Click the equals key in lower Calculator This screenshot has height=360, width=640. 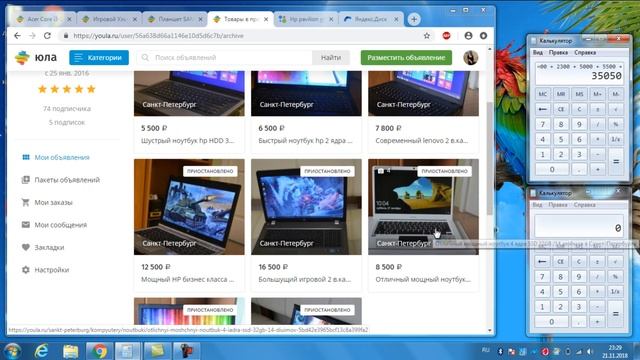pyautogui.click(x=616, y=314)
